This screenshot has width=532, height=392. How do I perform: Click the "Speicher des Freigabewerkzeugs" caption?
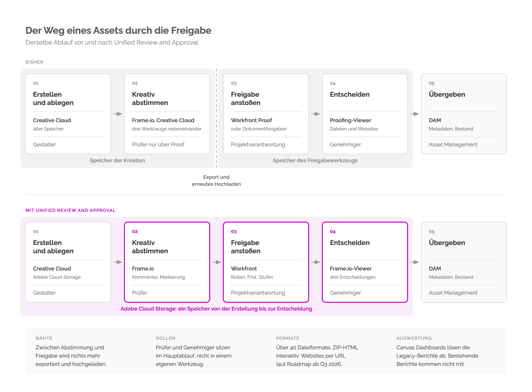coord(315,160)
